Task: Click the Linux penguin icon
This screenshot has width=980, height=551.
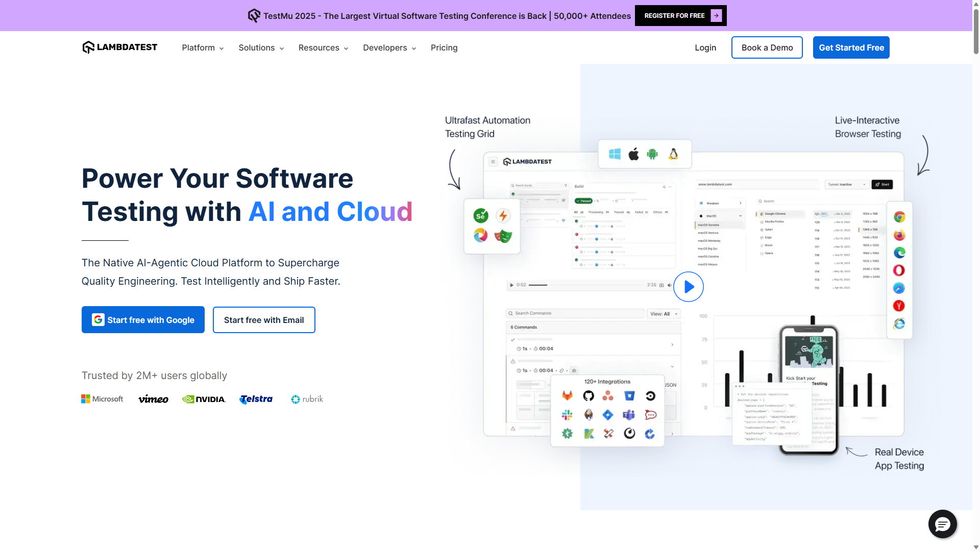Action: pyautogui.click(x=673, y=154)
